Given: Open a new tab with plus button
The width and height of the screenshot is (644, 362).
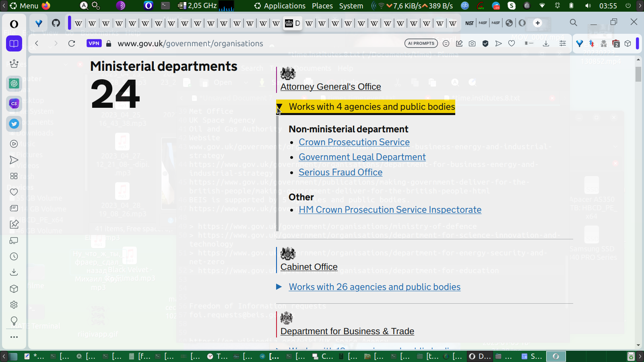Looking at the screenshot, I should point(538,23).
